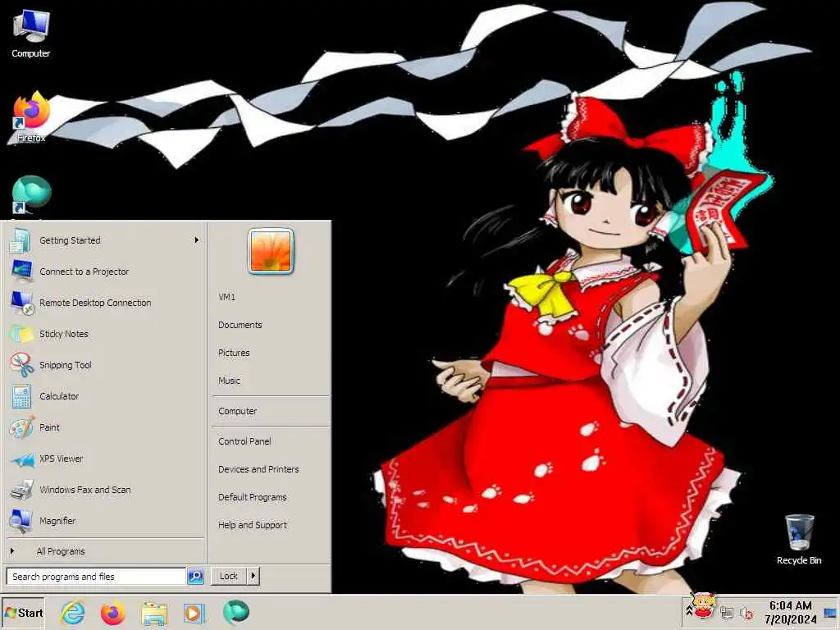
Task: Click the muted volume tray icon
Action: (x=746, y=612)
